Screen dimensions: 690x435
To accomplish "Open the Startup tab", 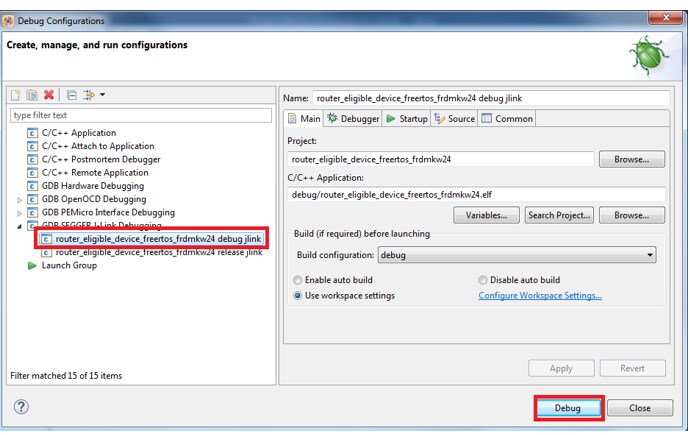I will coord(407,118).
